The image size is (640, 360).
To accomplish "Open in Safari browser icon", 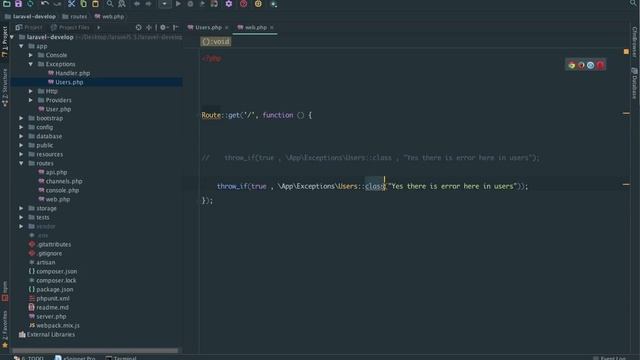I will (x=591, y=65).
